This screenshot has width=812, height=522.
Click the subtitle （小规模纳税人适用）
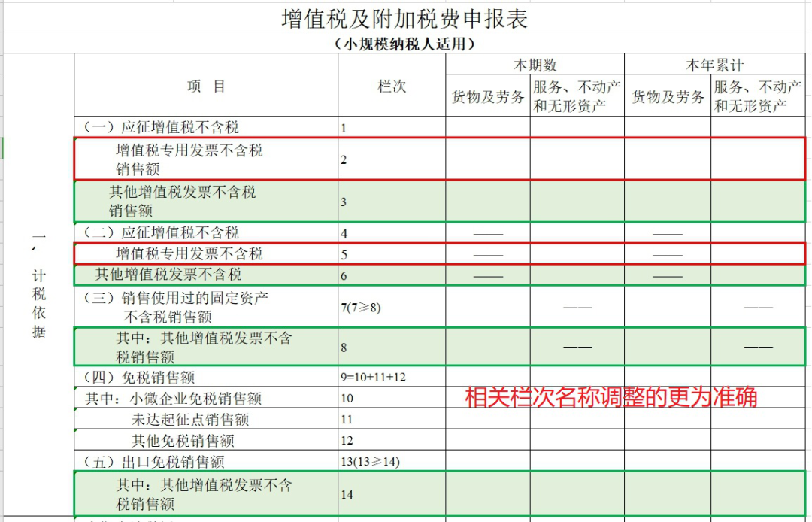click(x=404, y=44)
